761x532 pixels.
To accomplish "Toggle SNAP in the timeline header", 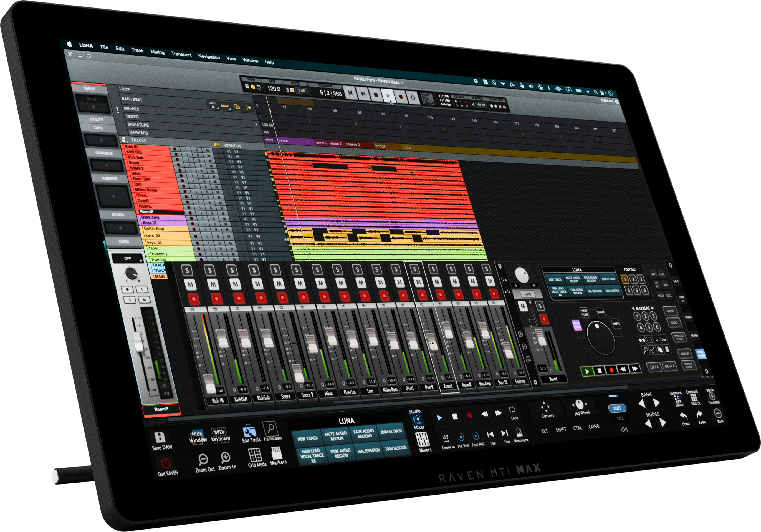I will tap(225, 106).
